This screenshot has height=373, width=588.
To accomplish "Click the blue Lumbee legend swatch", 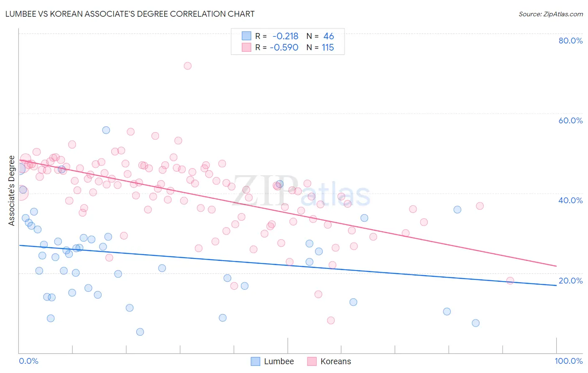I will (x=256, y=361).
